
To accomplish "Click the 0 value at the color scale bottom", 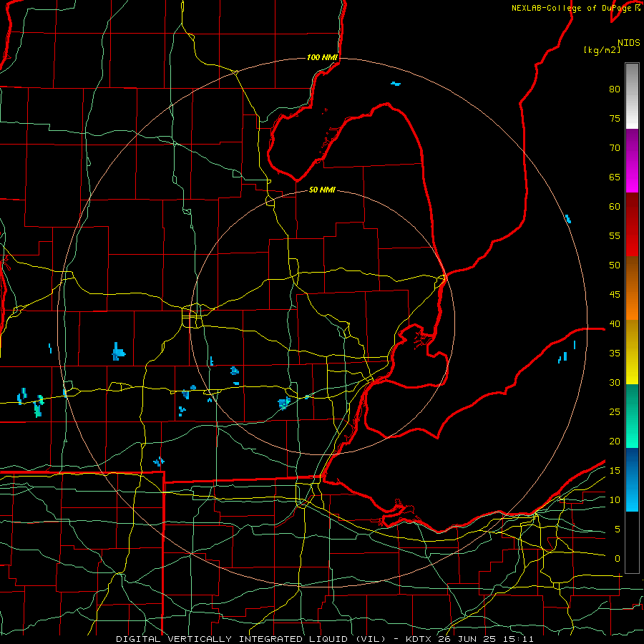I will click(x=618, y=559).
